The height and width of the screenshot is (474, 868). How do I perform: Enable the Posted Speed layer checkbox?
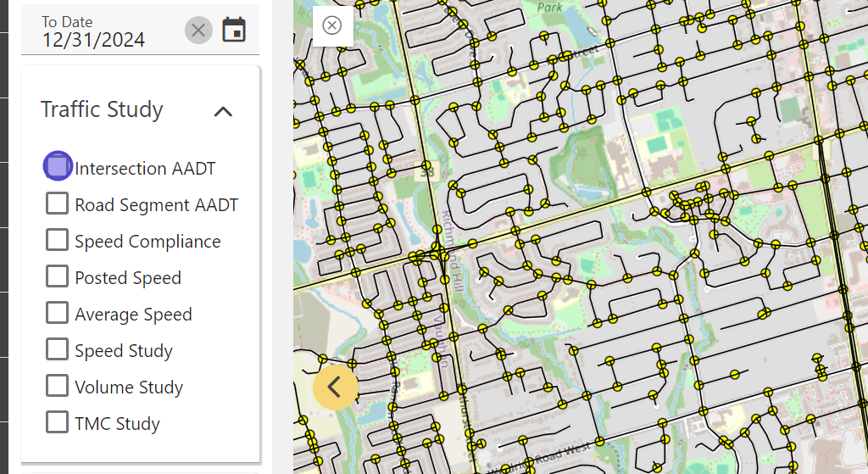point(58,276)
